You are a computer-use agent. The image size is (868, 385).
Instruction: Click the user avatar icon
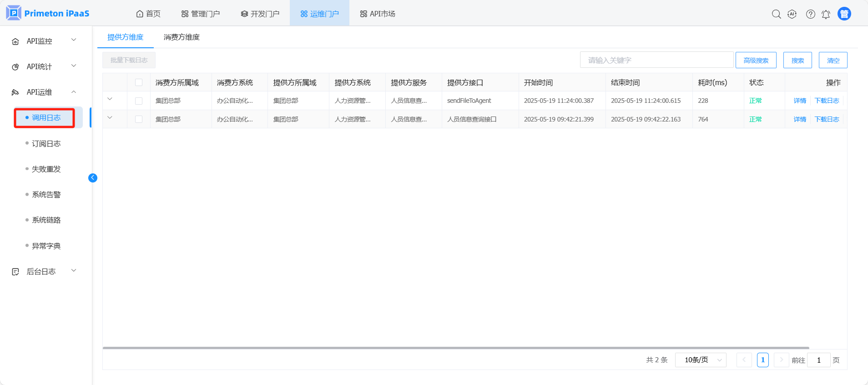point(844,14)
